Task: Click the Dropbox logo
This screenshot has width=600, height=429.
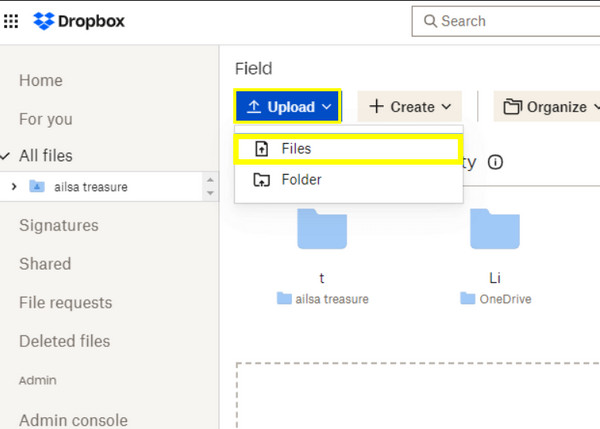Action: pos(79,21)
